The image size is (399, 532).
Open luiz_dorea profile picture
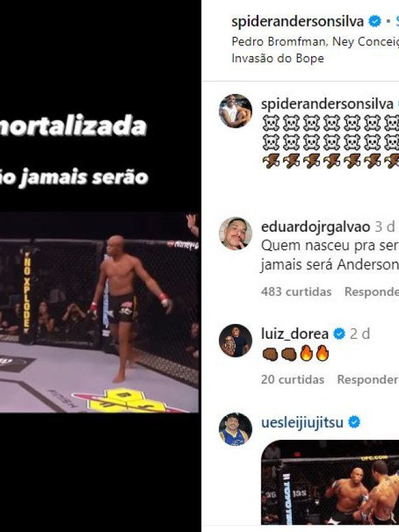(235, 341)
